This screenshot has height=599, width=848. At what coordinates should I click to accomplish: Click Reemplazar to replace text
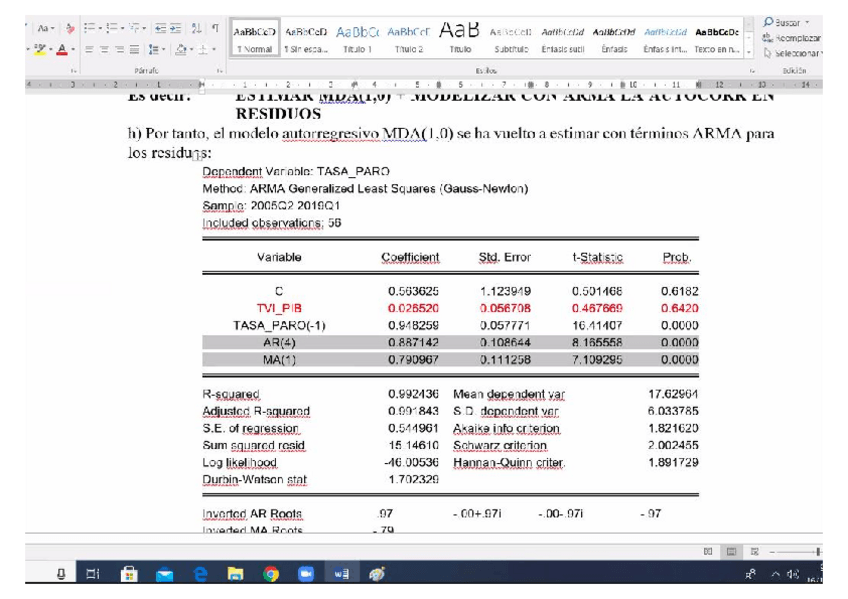[792, 38]
